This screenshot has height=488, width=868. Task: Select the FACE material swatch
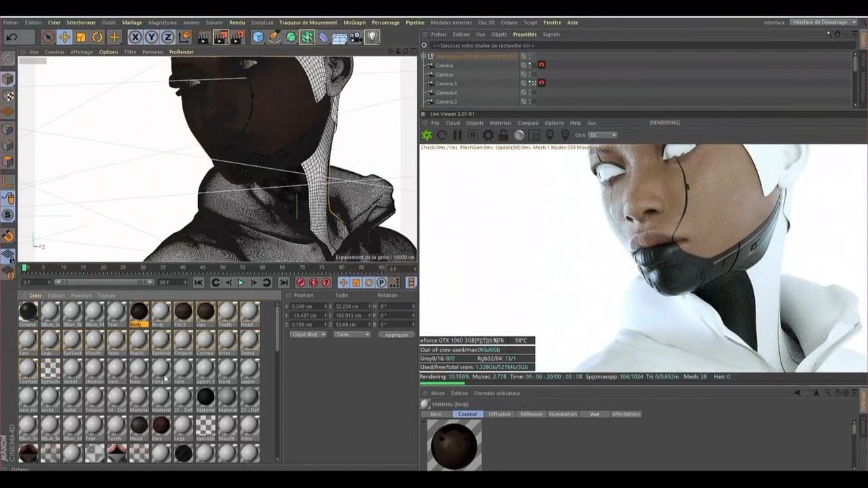pyautogui.click(x=183, y=312)
